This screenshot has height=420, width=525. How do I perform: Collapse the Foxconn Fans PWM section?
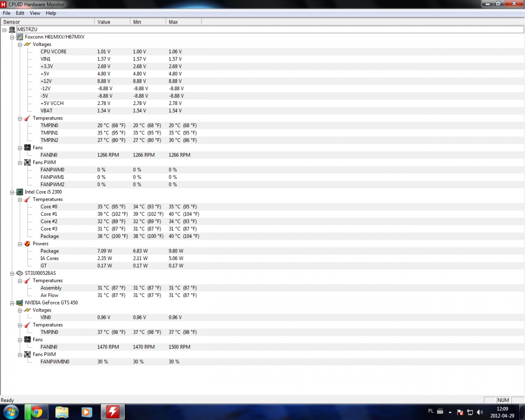[x=20, y=163]
